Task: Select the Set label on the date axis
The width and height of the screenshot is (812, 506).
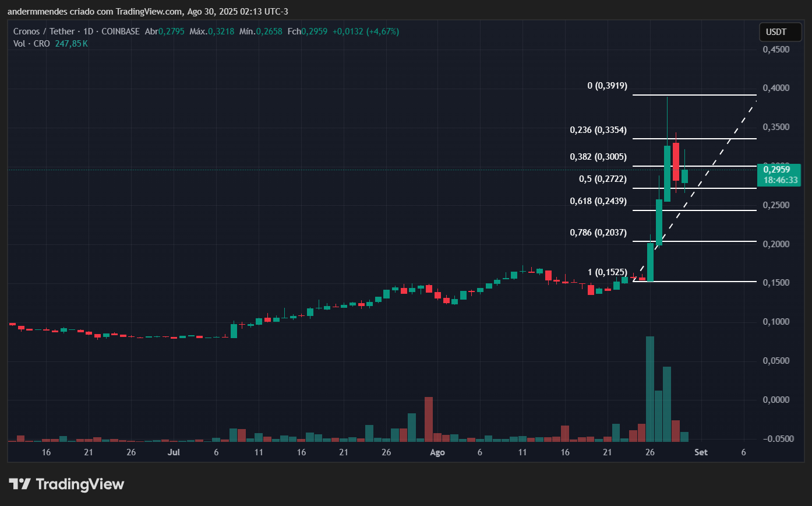Action: [x=701, y=452]
